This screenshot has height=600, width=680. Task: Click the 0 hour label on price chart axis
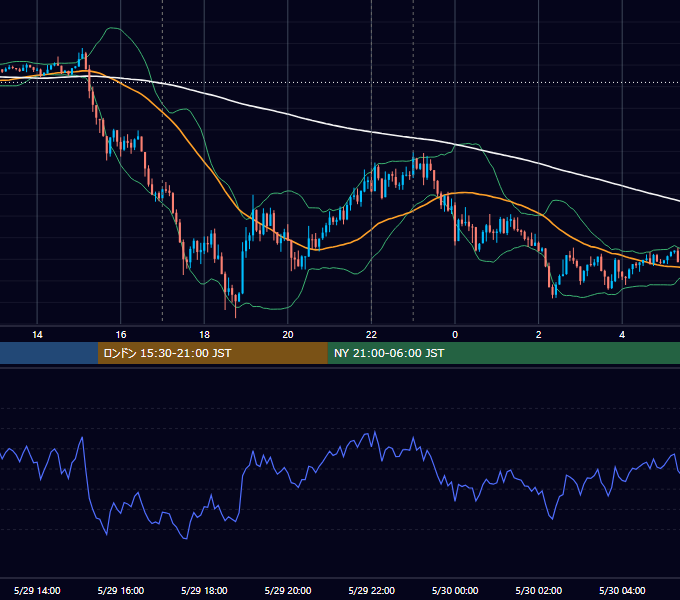click(x=455, y=335)
